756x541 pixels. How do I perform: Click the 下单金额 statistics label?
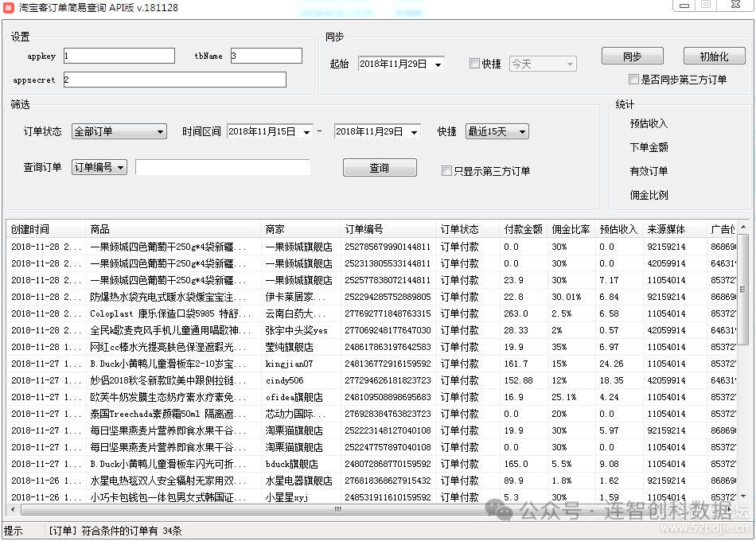click(x=649, y=147)
